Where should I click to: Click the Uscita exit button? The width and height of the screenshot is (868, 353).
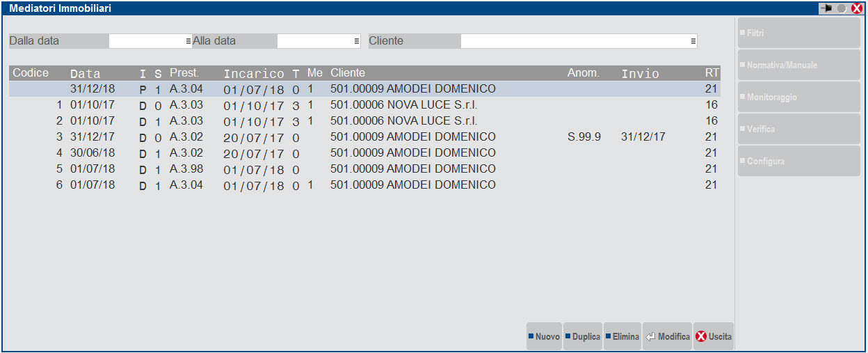[714, 336]
